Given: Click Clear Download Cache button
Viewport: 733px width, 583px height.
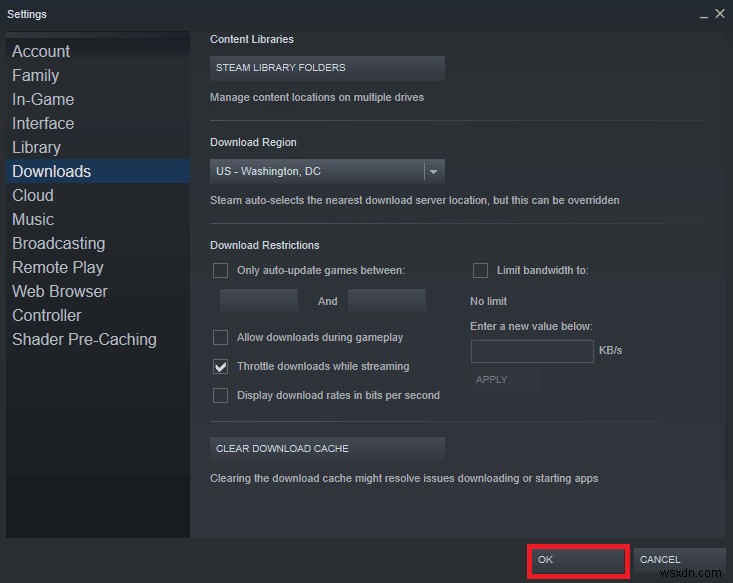Looking at the screenshot, I should [327, 449].
